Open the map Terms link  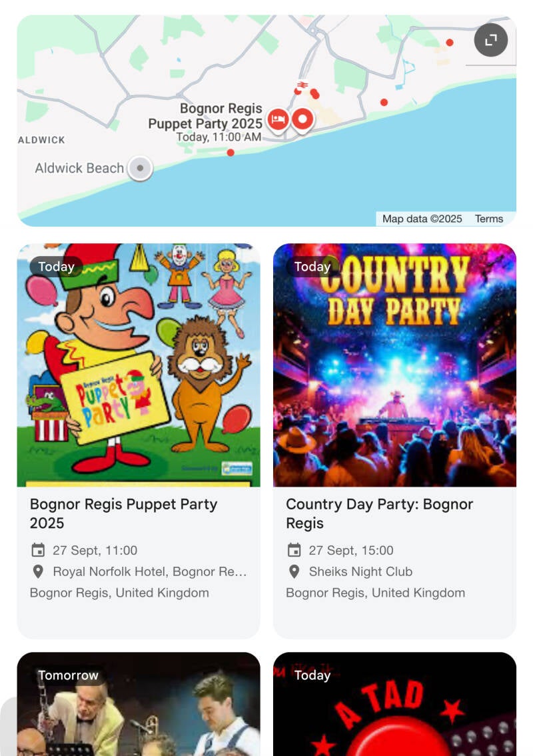pos(489,219)
